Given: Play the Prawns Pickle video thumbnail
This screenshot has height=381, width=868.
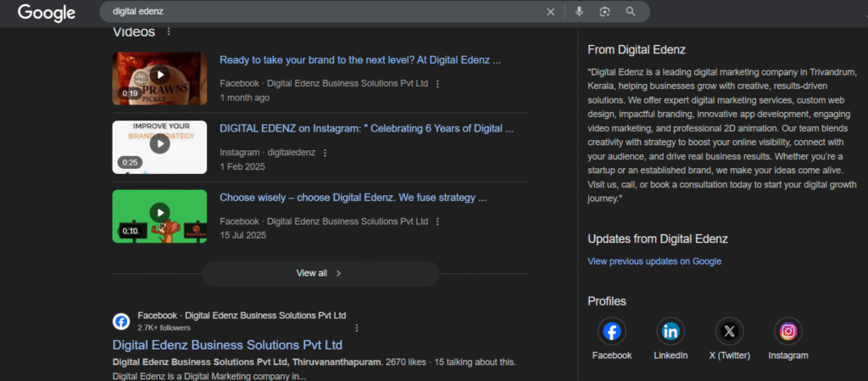Looking at the screenshot, I should (x=160, y=79).
